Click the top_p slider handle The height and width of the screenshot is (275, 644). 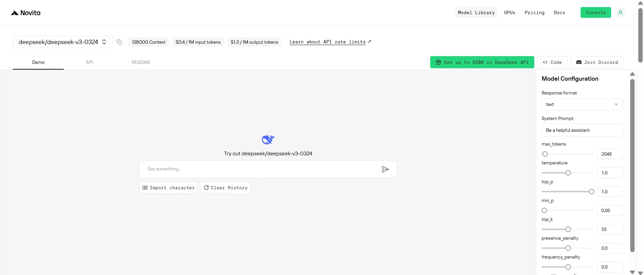pyautogui.click(x=592, y=192)
